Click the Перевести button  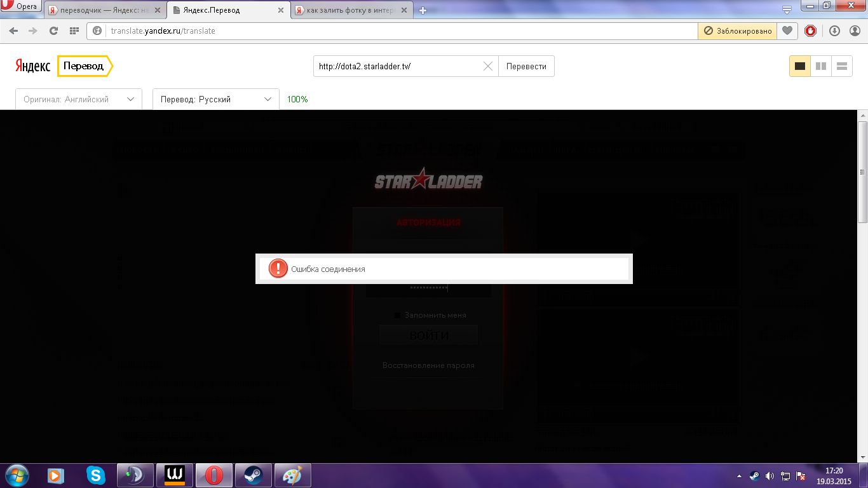coord(526,66)
